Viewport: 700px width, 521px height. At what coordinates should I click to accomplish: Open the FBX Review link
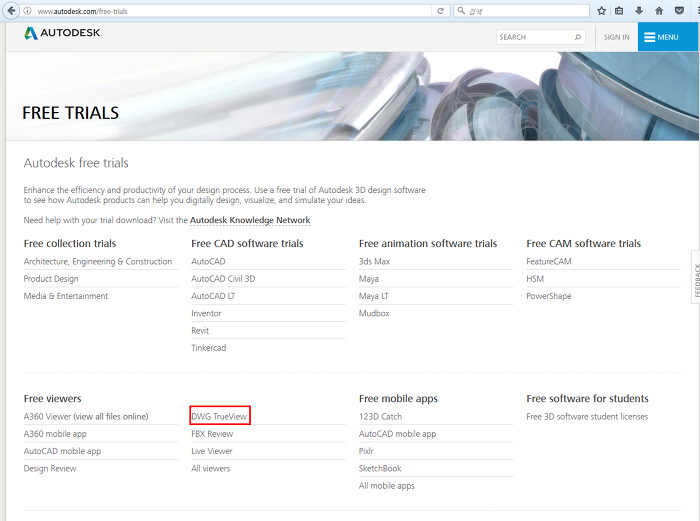[x=212, y=434]
